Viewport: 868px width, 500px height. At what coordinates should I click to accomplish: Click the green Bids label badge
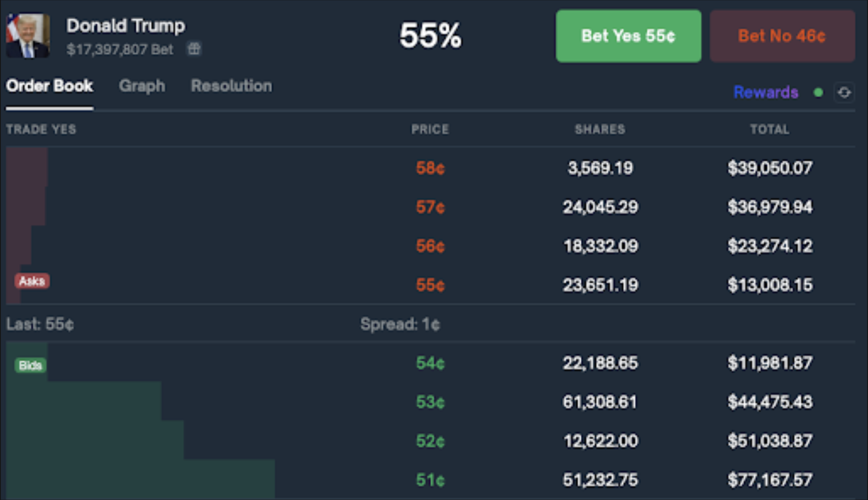click(30, 365)
